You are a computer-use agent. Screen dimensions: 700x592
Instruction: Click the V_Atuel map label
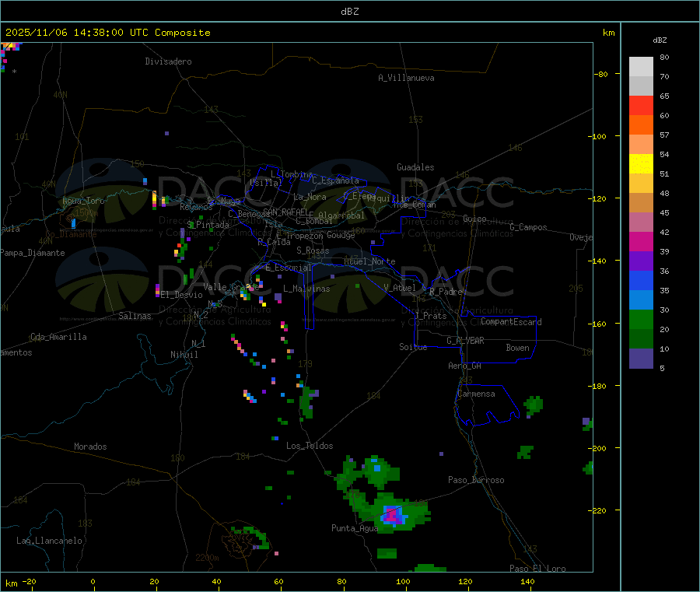click(x=400, y=288)
